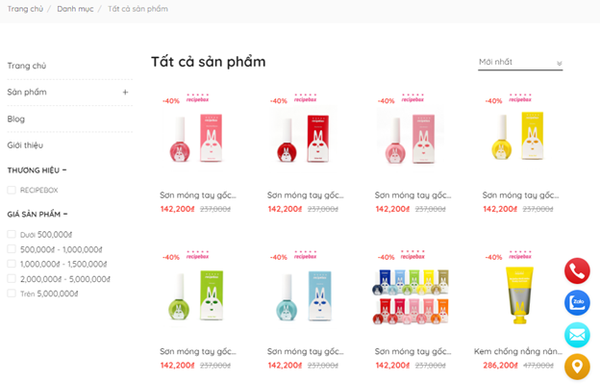Tick the Dưới 500,000đ price checkbox
Screen dimensions: 600x388
click(11, 234)
